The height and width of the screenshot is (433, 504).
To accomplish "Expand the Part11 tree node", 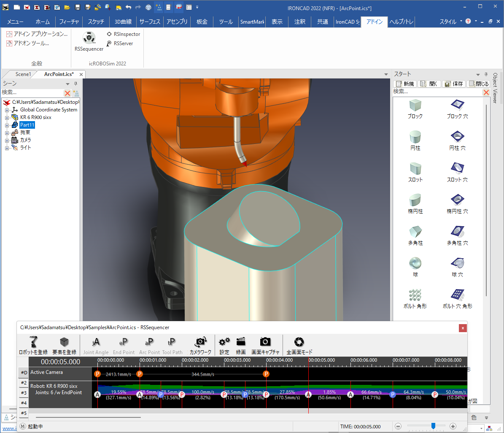I will coord(7,125).
